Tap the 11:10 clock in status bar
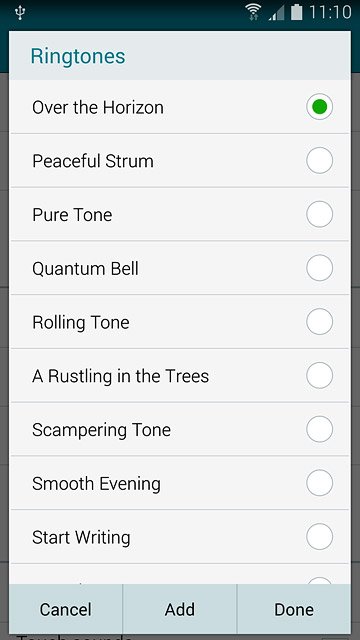 [x=330, y=12]
